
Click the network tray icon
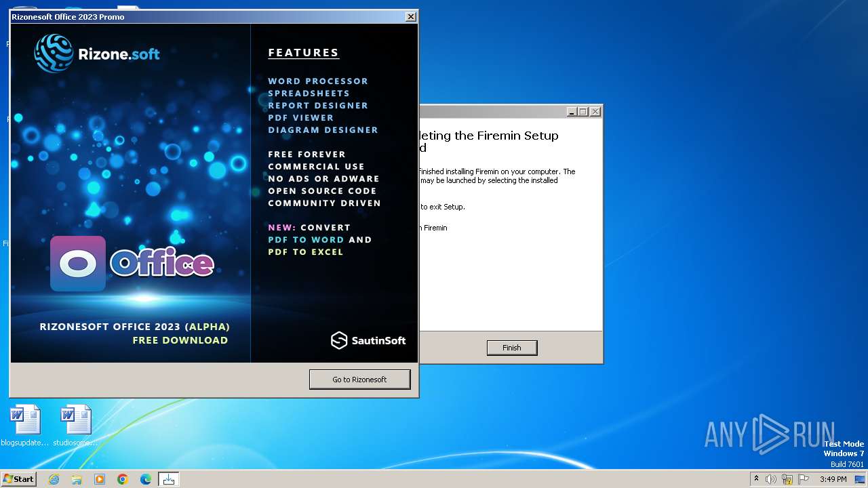(787, 479)
